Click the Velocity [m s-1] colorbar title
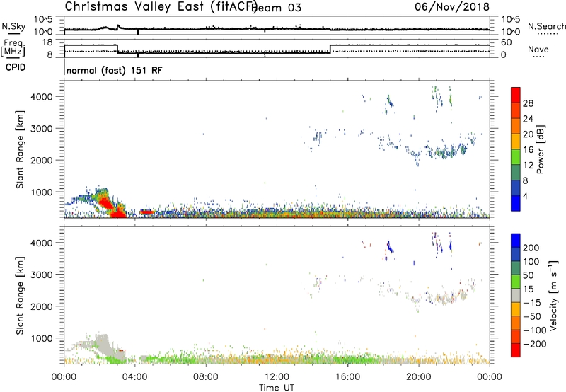This screenshot has height=392, width=566. 553,295
